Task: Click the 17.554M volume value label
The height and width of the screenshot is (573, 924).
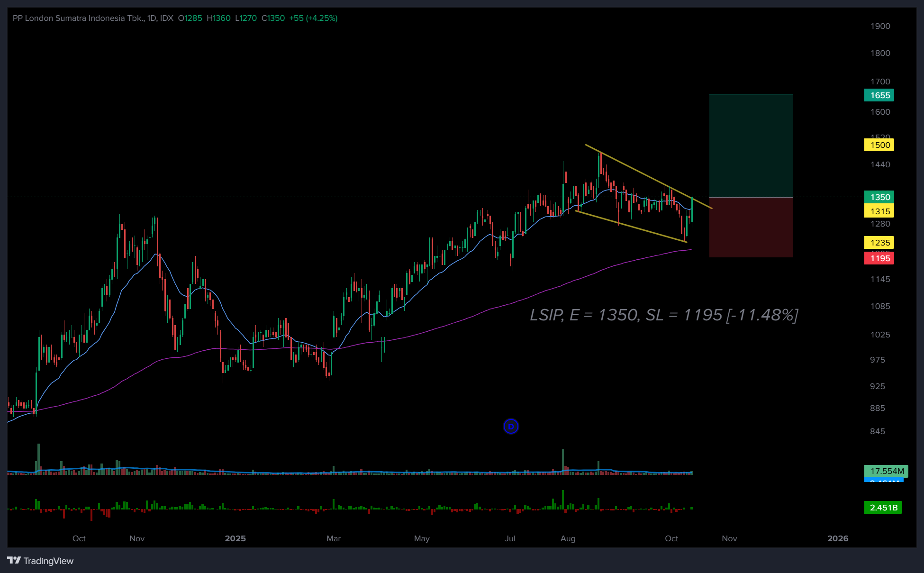Action: (886, 471)
